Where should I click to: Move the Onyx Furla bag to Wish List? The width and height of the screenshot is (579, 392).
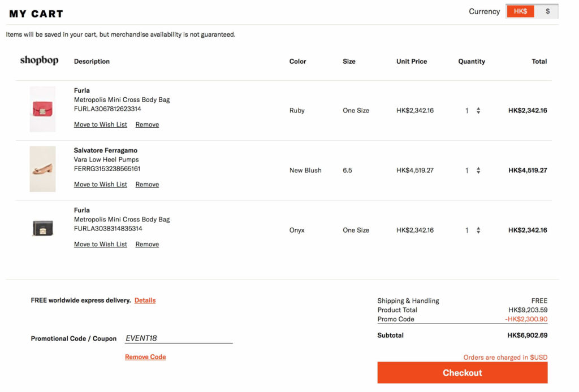click(x=101, y=244)
